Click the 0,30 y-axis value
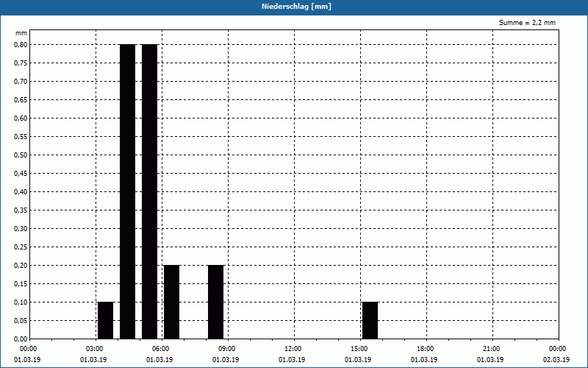 [21, 229]
